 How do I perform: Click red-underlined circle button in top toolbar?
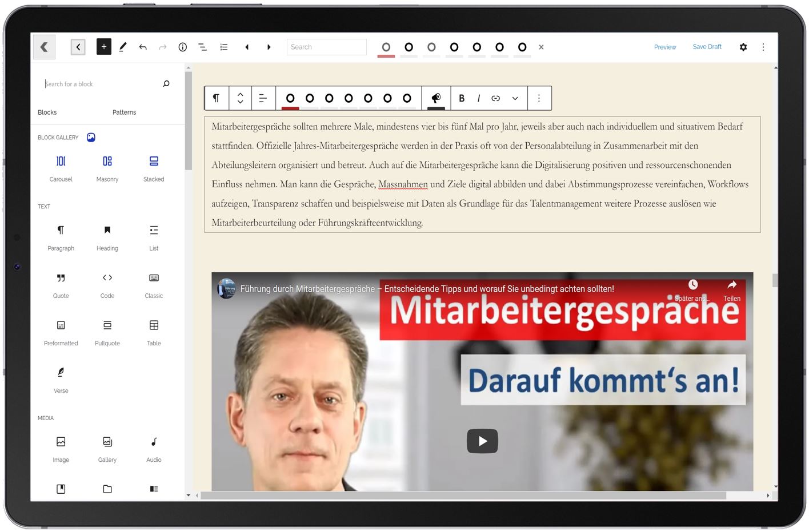tap(386, 48)
